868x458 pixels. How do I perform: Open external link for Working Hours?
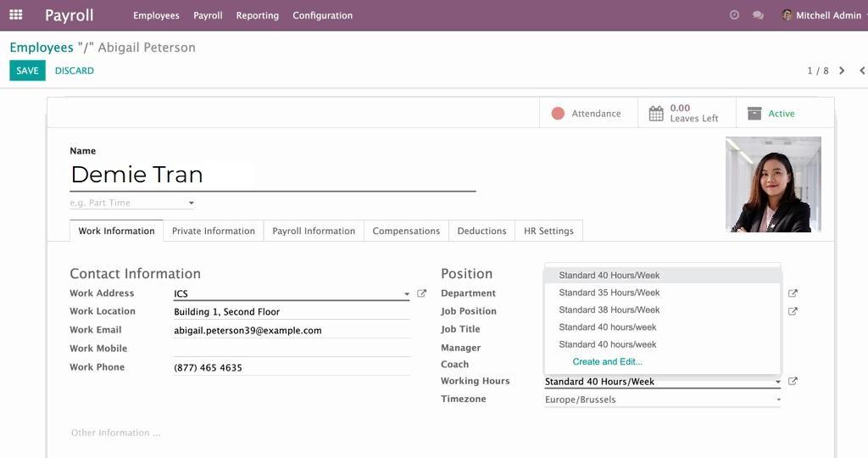793,381
